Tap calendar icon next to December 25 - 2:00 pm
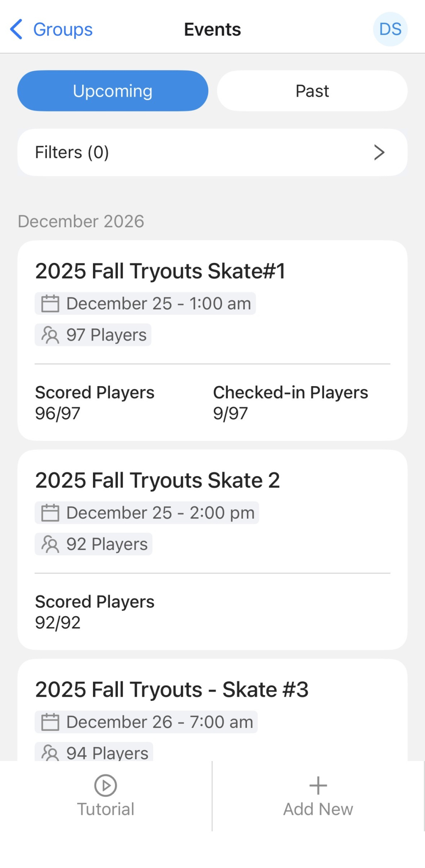This screenshot has height=868, width=425. 50,513
